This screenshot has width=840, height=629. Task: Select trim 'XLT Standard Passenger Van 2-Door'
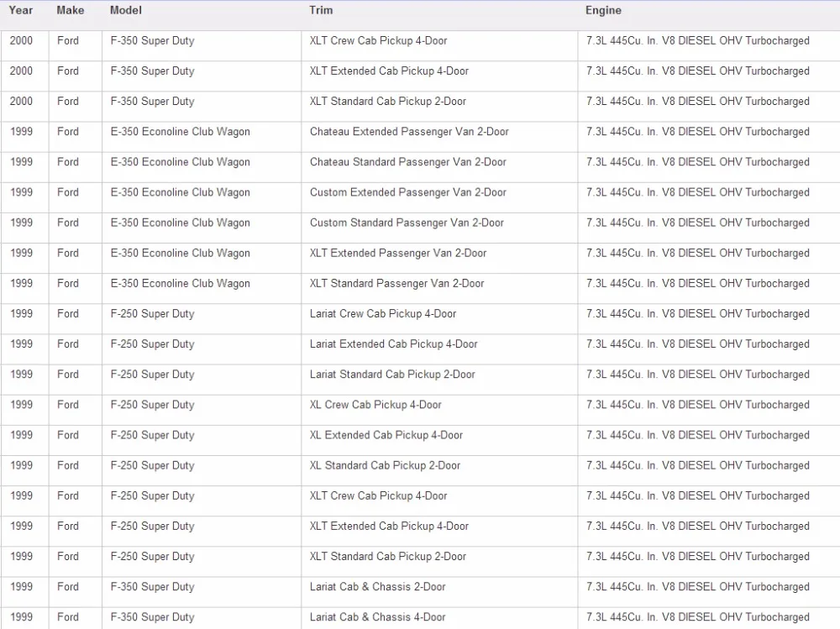(x=397, y=283)
